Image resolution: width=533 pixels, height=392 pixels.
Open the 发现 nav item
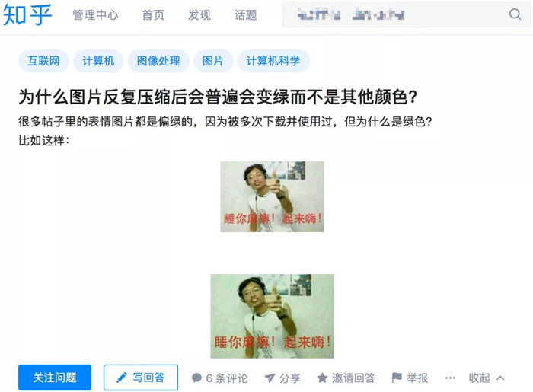[199, 15]
